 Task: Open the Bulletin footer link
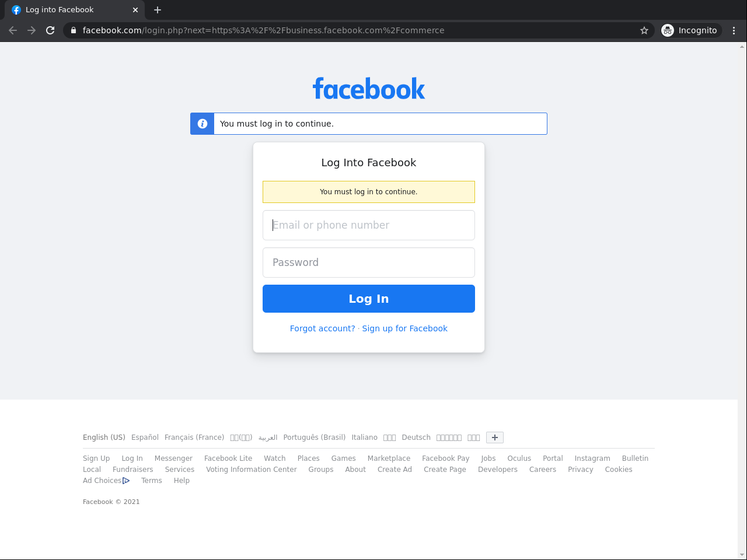635,459
